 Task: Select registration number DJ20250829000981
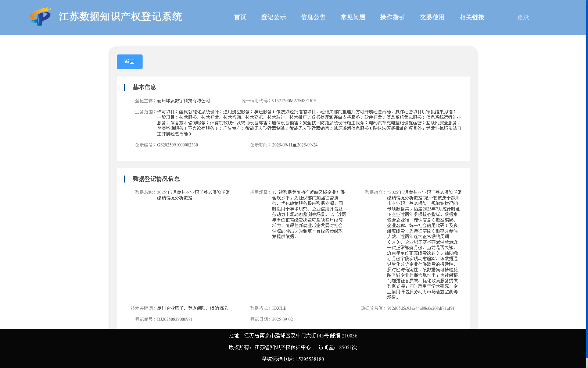175,319
